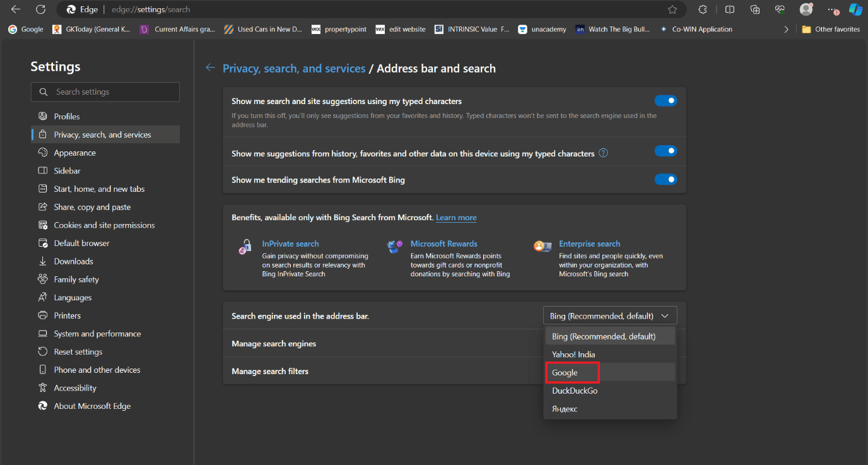The height and width of the screenshot is (465, 868).
Task: Toggle trending searches from Microsoft Bing switch
Action: [666, 180]
